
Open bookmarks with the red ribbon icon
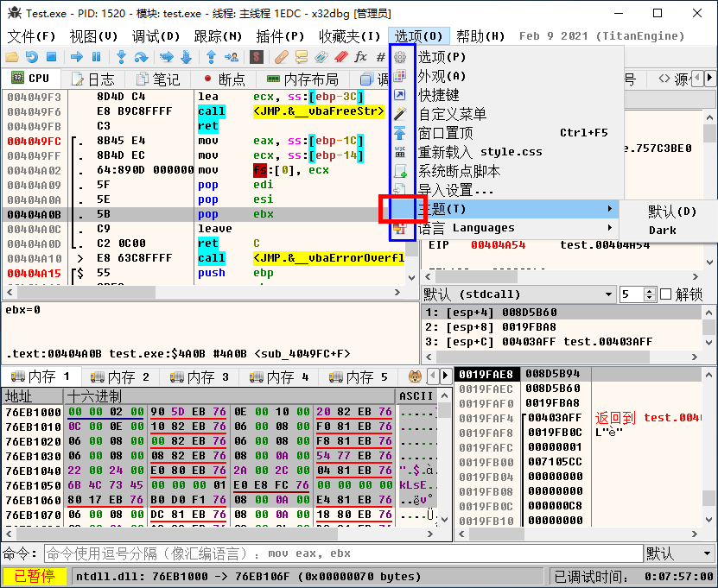tap(341, 57)
